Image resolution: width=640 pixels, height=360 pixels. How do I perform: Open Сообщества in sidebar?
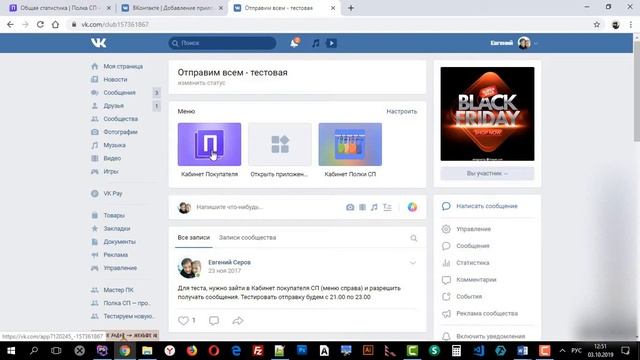(120, 119)
